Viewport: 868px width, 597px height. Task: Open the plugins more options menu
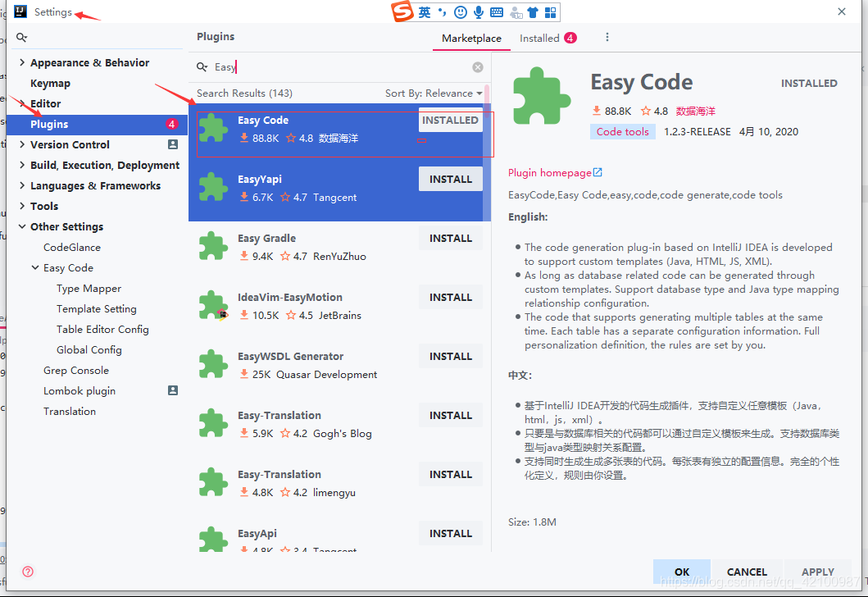click(x=607, y=37)
